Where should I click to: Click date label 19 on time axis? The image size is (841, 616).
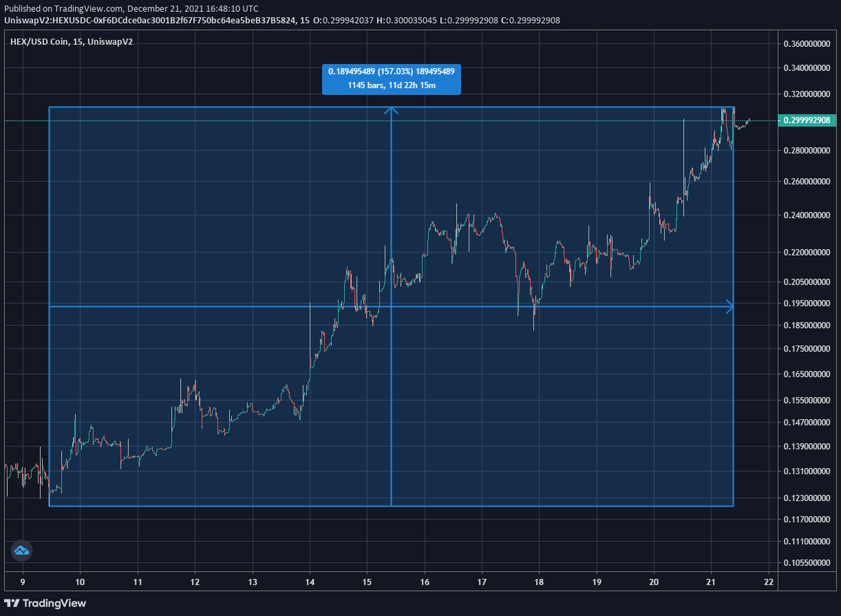597,582
